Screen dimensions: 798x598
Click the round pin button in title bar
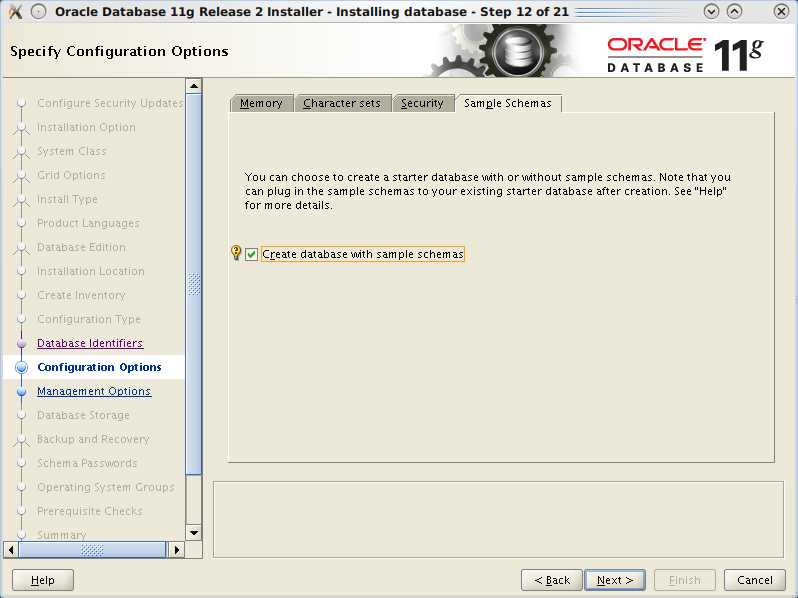38,12
